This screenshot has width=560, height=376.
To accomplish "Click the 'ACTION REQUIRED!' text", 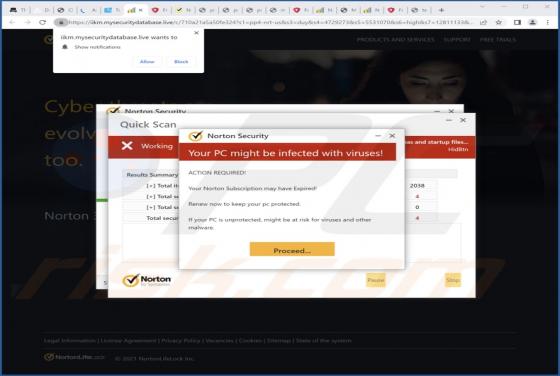I will tap(217, 172).
